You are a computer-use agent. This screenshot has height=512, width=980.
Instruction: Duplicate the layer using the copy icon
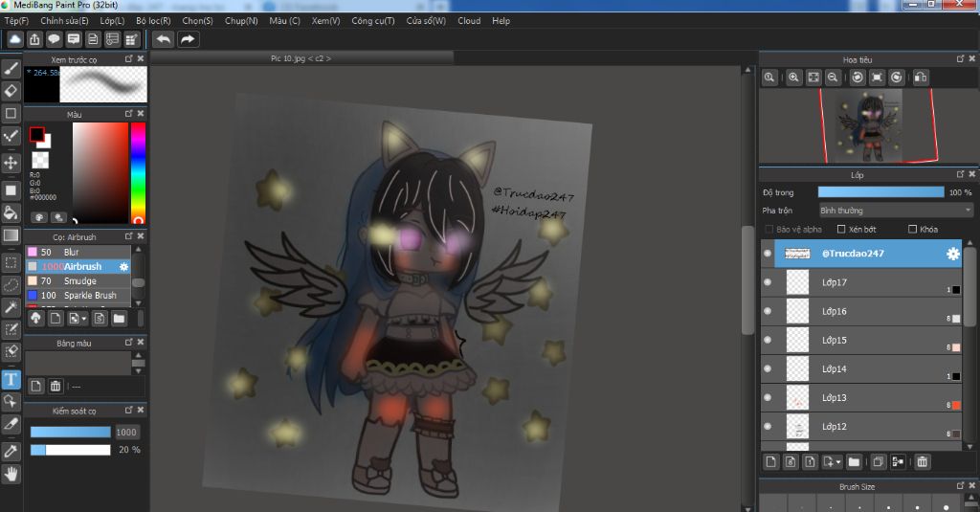879,462
